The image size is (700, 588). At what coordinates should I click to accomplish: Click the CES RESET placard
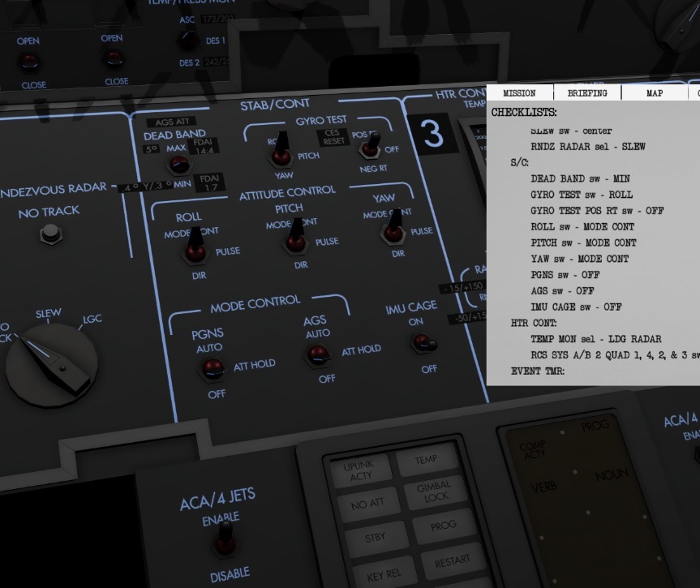(332, 137)
